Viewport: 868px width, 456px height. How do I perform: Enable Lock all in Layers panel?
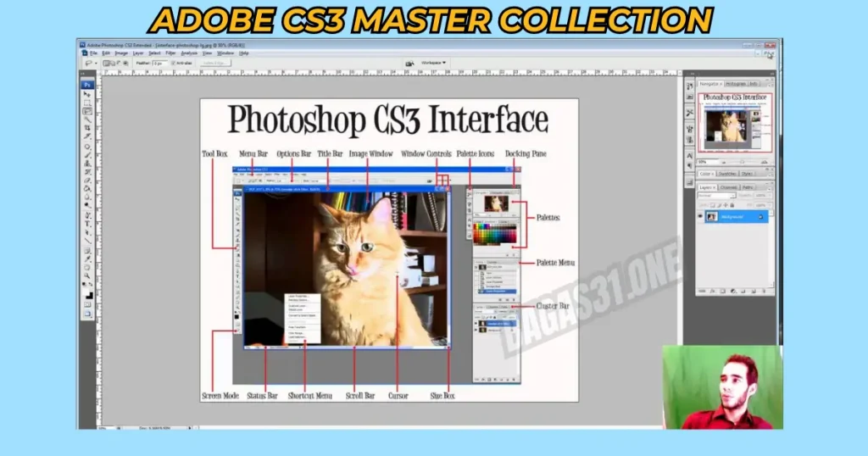click(732, 205)
